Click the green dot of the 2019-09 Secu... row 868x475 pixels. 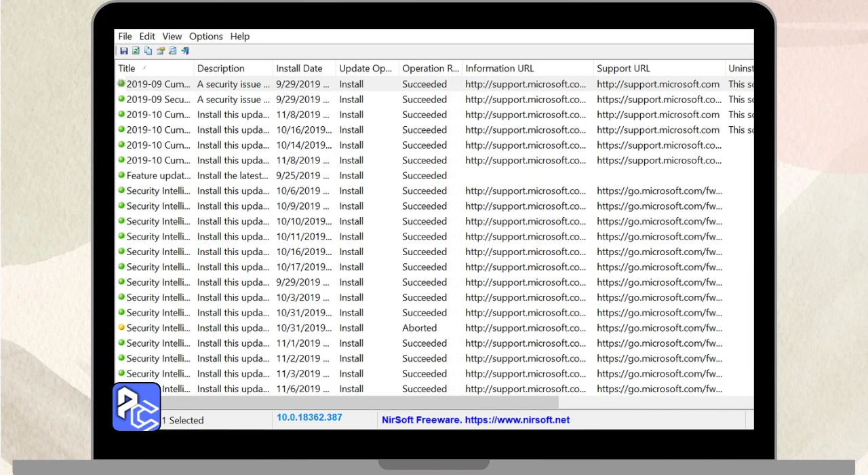pyautogui.click(x=121, y=98)
